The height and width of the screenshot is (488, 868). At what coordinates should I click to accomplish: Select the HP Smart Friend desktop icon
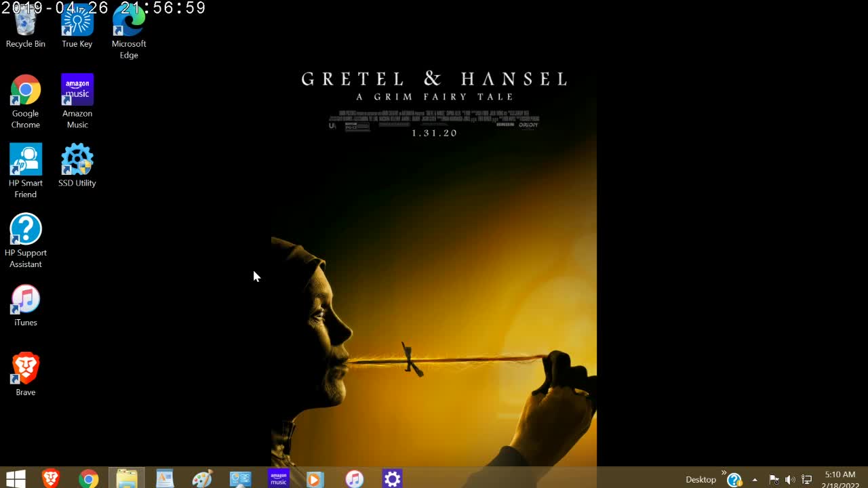(26, 171)
